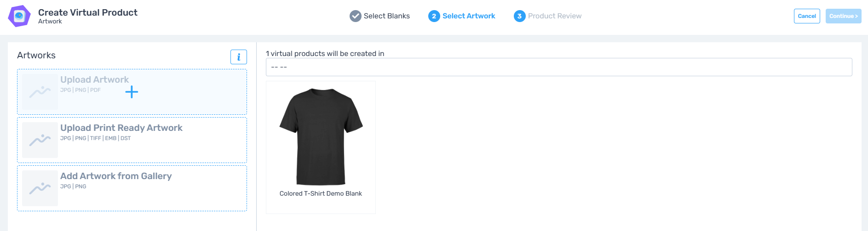Open the Artworks info icon

(238, 57)
